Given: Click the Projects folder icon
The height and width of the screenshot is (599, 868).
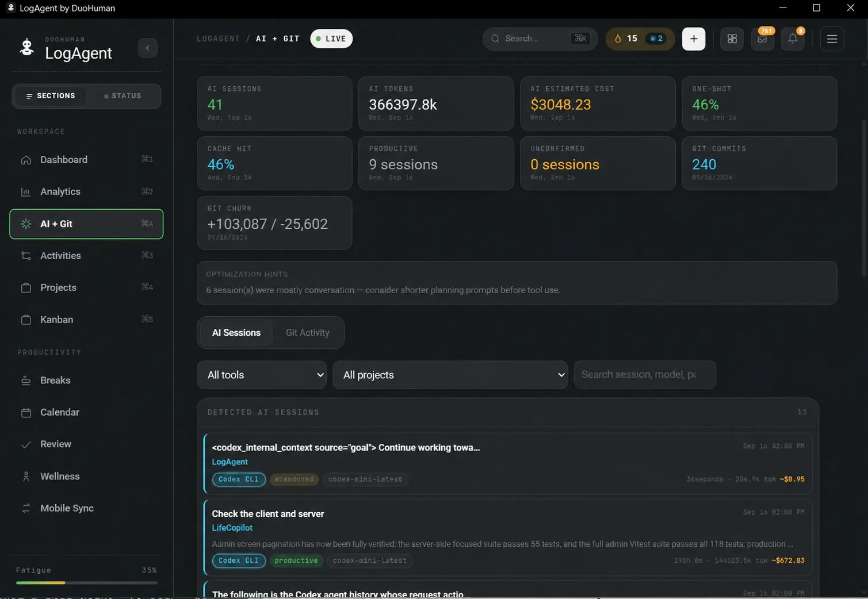Looking at the screenshot, I should click(26, 287).
